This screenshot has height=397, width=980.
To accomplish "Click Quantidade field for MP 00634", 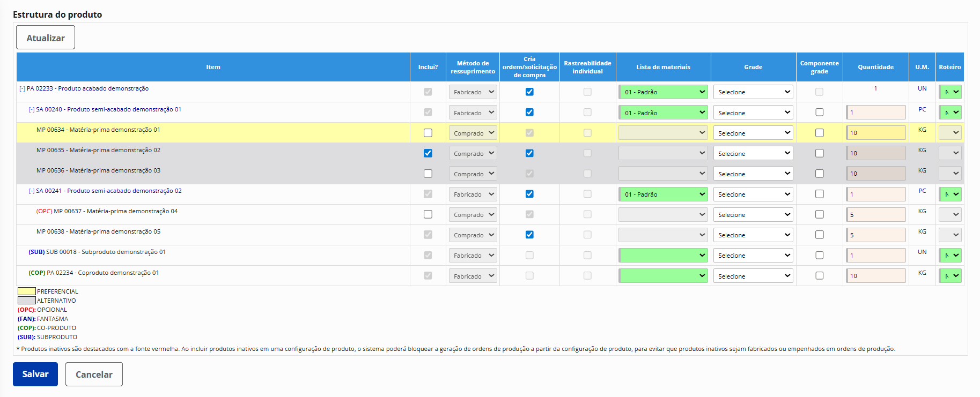I will click(x=875, y=133).
